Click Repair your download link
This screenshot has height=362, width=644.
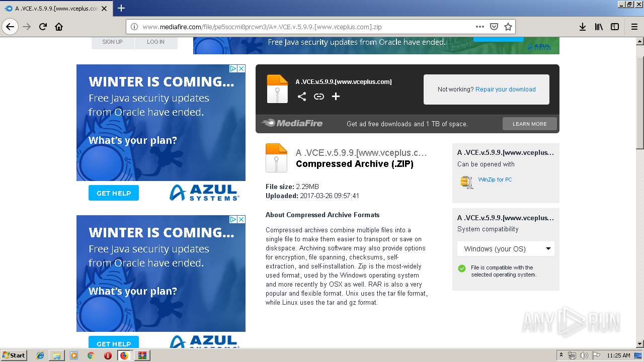point(506,89)
